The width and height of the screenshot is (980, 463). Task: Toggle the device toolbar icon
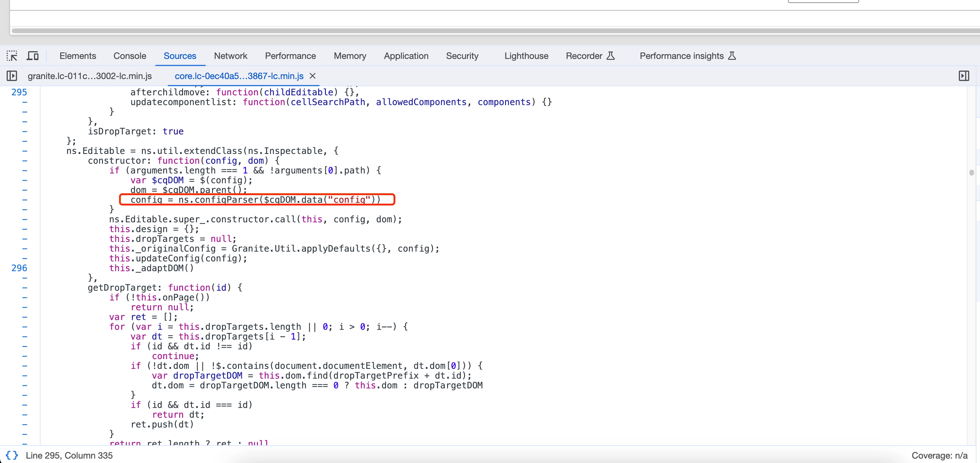[x=33, y=56]
